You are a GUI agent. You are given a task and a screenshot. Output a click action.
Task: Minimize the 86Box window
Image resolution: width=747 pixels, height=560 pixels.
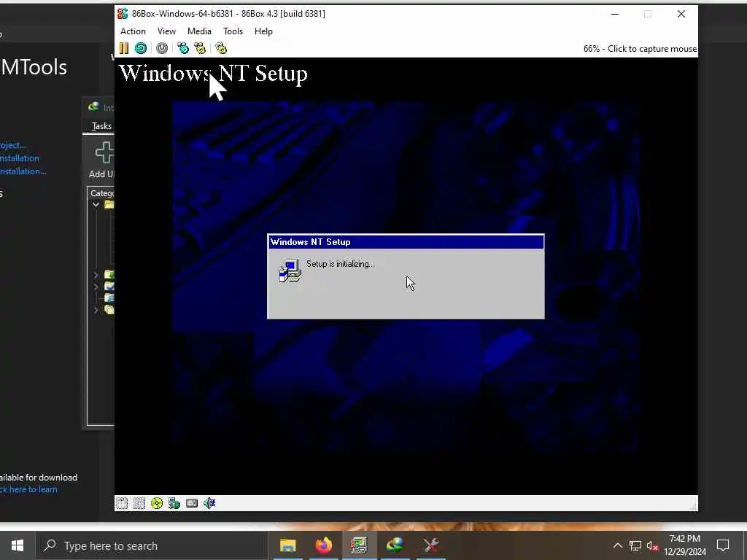click(x=615, y=14)
